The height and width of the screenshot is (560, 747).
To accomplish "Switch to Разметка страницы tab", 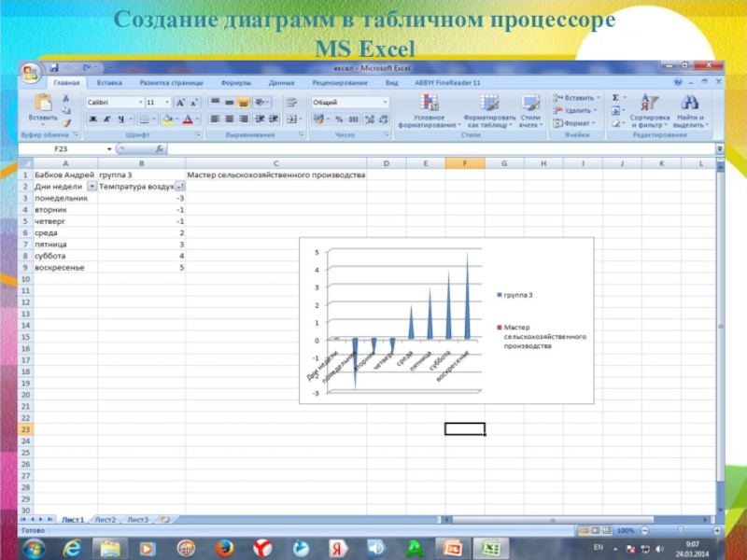I will 171,82.
